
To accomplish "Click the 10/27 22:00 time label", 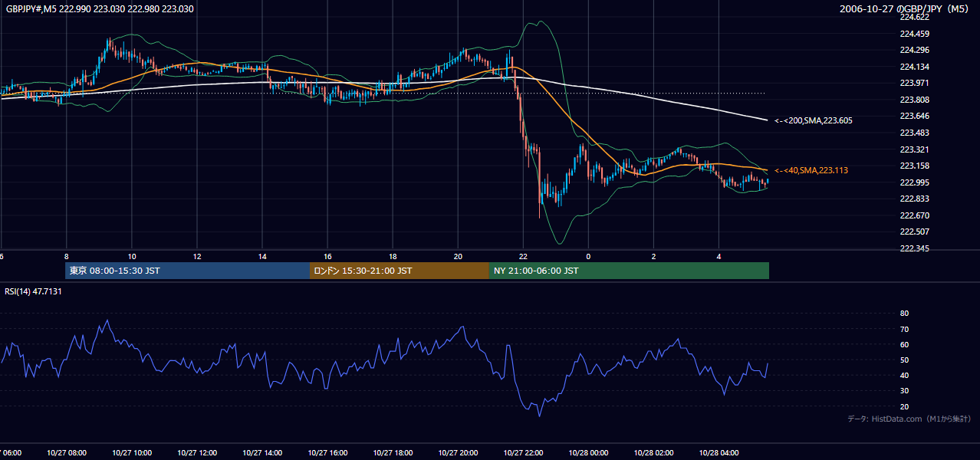I will pos(523,453).
